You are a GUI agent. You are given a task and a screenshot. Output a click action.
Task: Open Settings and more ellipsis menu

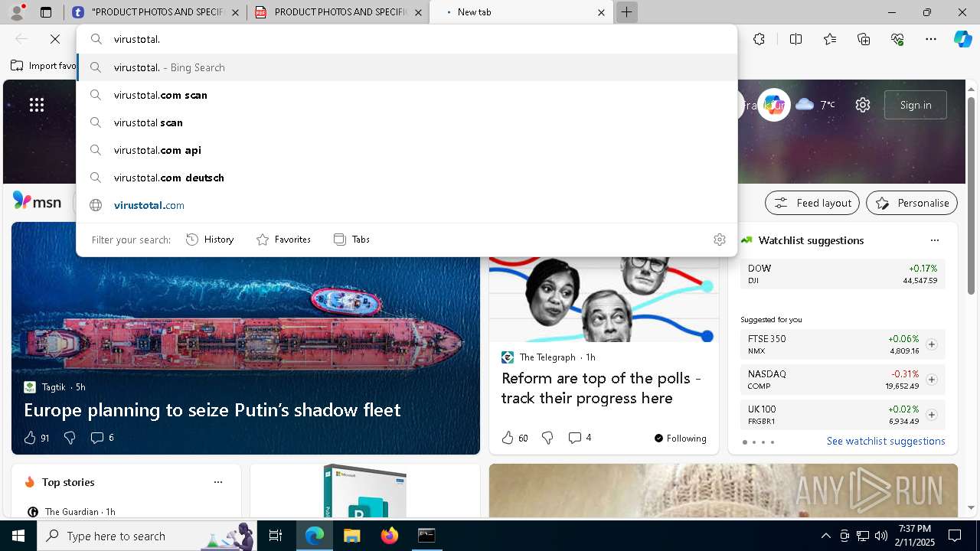[931, 39]
